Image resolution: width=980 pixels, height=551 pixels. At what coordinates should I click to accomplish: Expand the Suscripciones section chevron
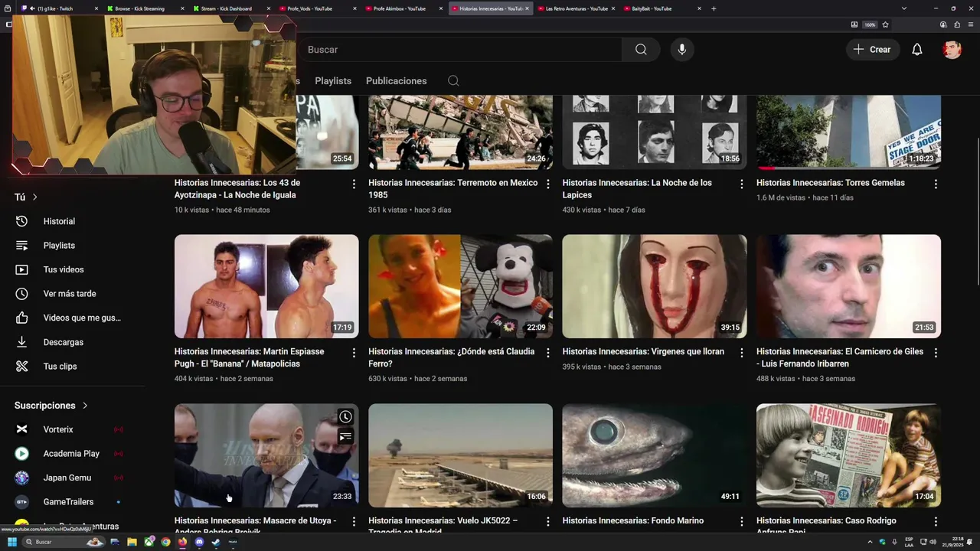[x=85, y=406]
